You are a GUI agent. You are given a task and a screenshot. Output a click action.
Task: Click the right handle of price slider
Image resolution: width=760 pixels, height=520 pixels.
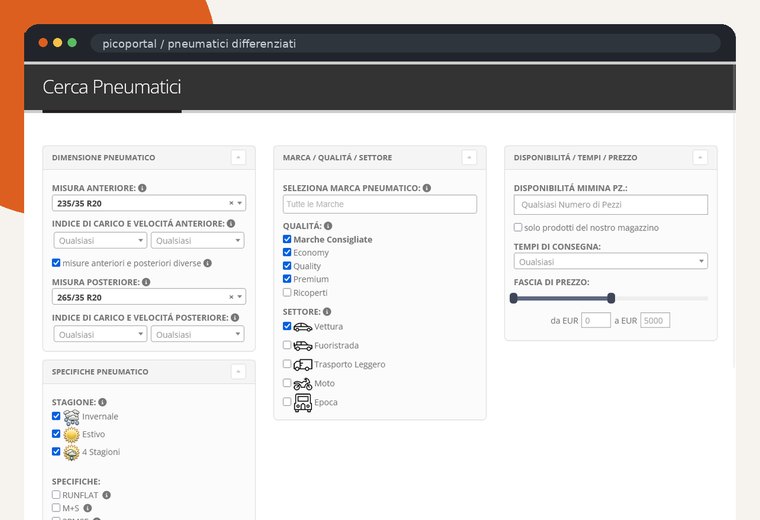(611, 298)
